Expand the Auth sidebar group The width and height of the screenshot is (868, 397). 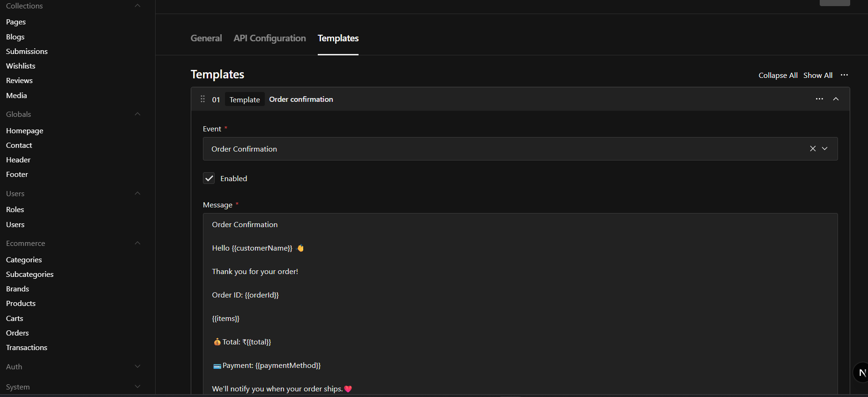(x=137, y=366)
